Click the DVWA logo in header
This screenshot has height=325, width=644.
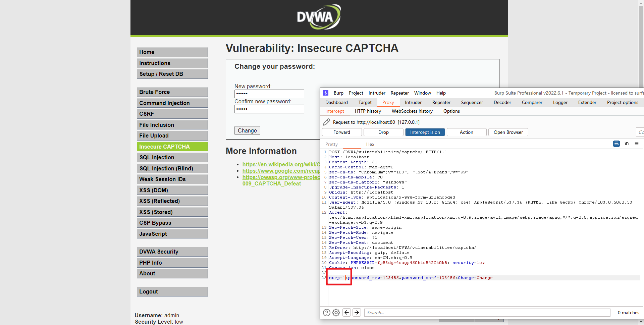point(319,17)
